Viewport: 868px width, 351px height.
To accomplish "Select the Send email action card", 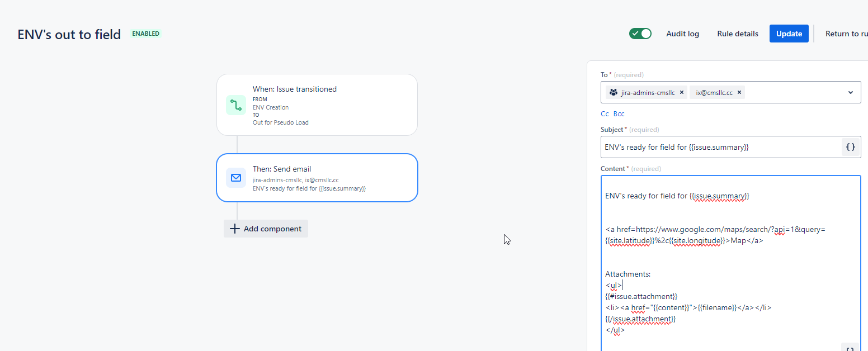I will point(317,178).
